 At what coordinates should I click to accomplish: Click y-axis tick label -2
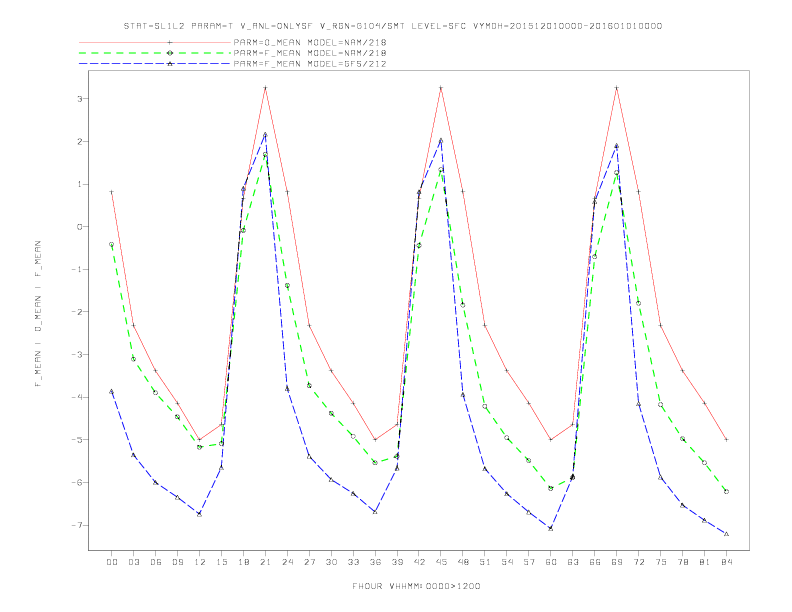pyautogui.click(x=77, y=312)
